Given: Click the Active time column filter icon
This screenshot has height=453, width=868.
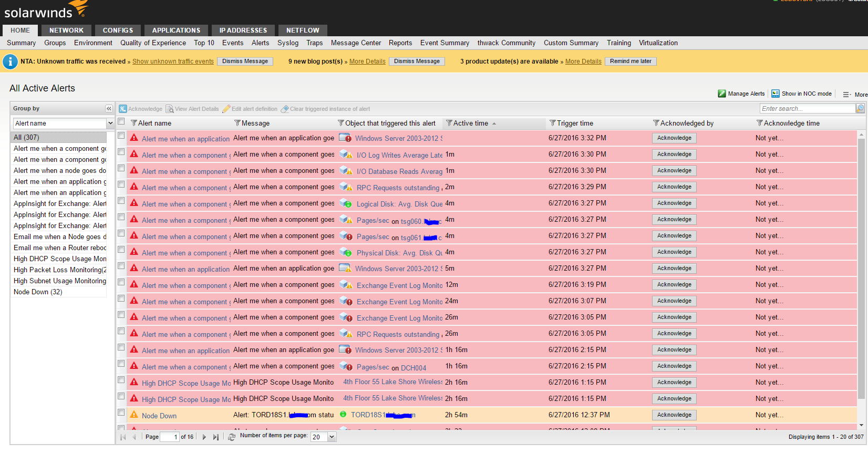Looking at the screenshot, I should pos(449,123).
